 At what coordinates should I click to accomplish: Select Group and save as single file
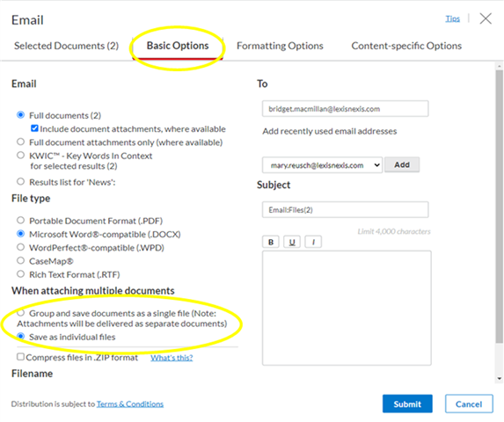(20, 313)
